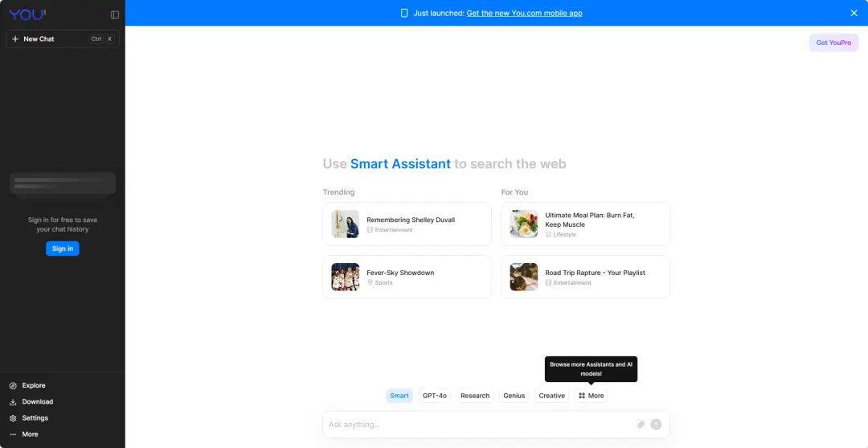The image size is (868, 448).
Task: Click the Get YouPro button
Action: point(833,43)
